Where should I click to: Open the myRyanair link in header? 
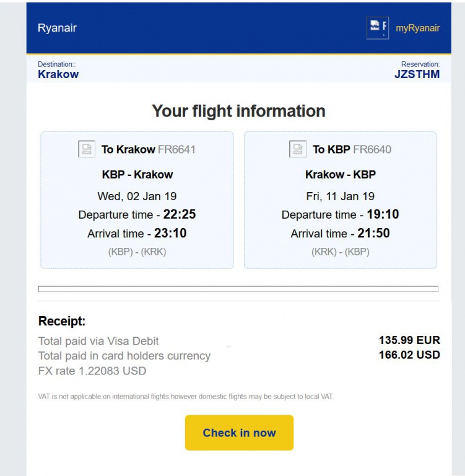[418, 28]
